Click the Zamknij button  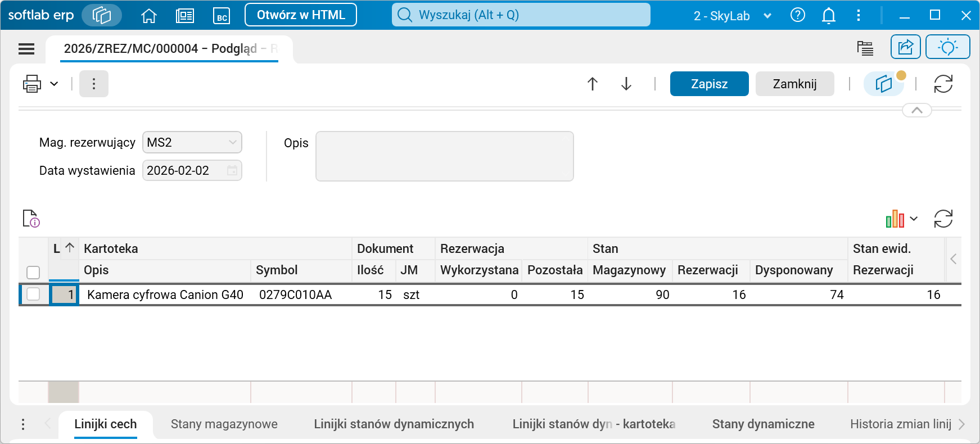[x=795, y=84]
